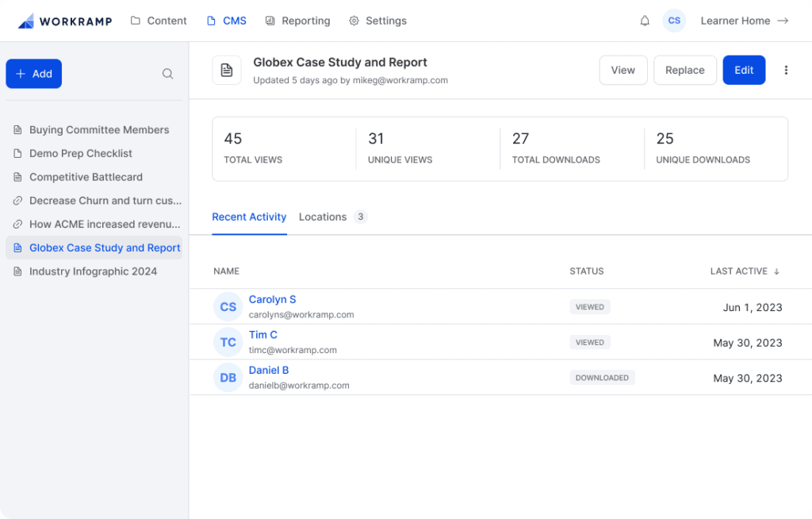Select Globex Case Study and Report item

94,248
